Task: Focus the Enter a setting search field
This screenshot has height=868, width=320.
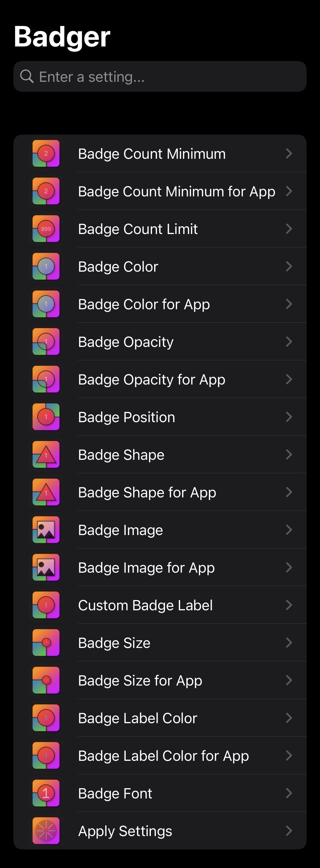Action: point(160,76)
